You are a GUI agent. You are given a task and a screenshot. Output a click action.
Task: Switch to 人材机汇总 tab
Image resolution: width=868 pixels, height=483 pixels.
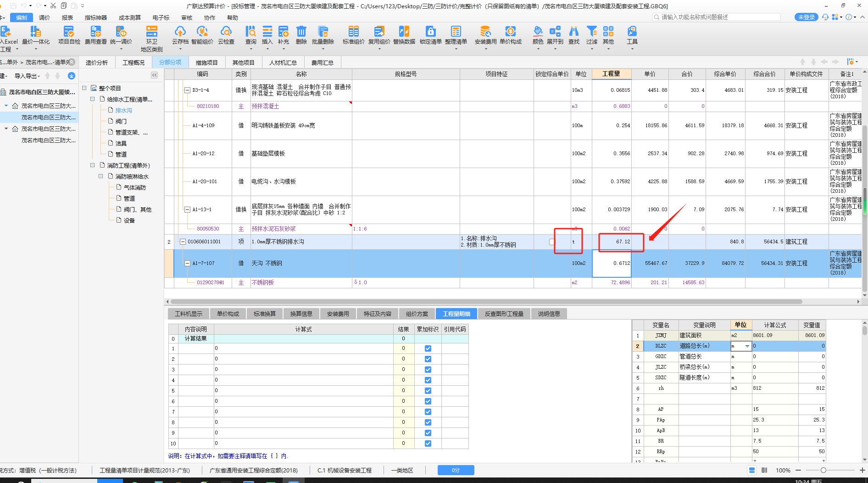(283, 62)
